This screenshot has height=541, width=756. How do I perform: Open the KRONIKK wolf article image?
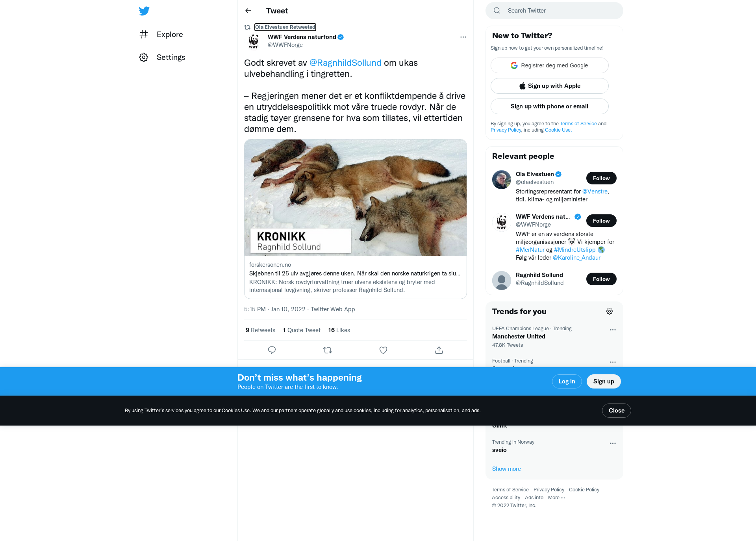click(x=356, y=198)
